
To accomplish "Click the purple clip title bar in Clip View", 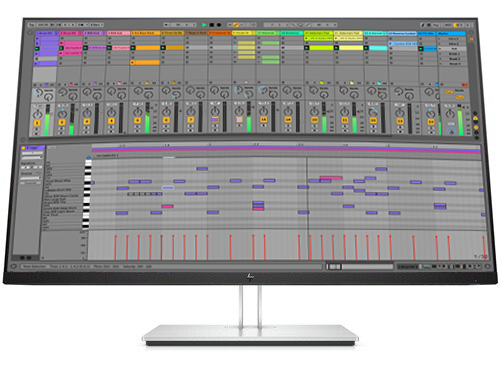I will (x=33, y=148).
